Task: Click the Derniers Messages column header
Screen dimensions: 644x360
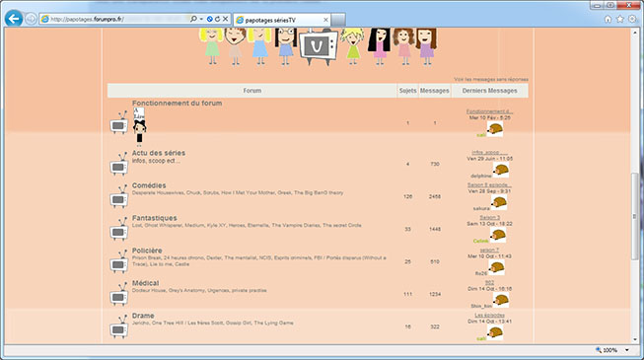Action: 489,91
